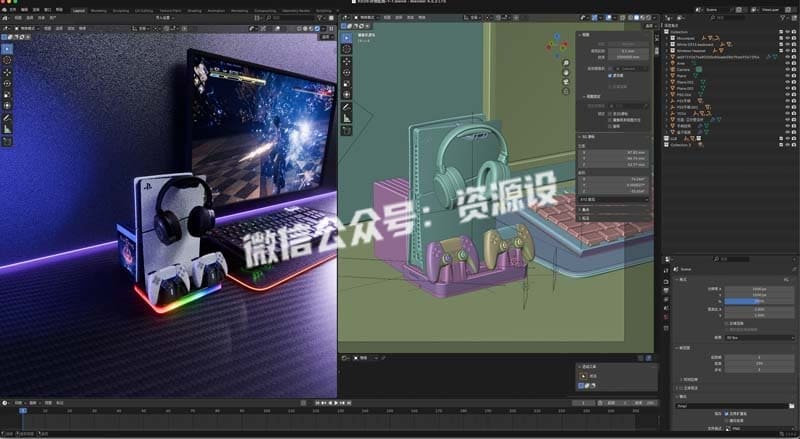The height and width of the screenshot is (439, 800).
Task: Open Object Mode dropdown in right viewport header
Action: (x=367, y=18)
